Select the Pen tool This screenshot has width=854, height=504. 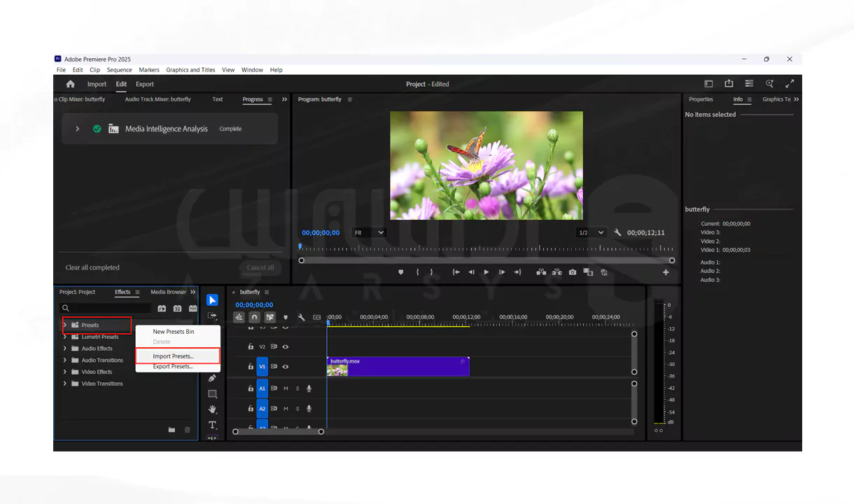(212, 379)
